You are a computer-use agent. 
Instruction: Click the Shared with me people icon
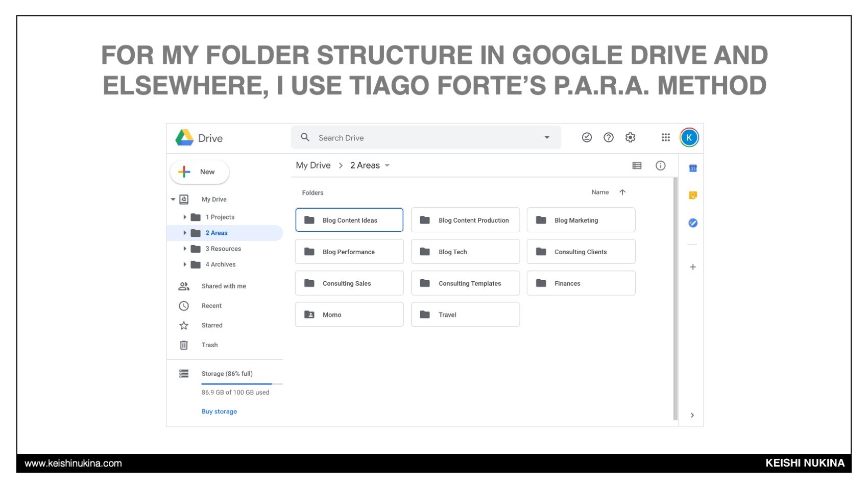(x=184, y=286)
